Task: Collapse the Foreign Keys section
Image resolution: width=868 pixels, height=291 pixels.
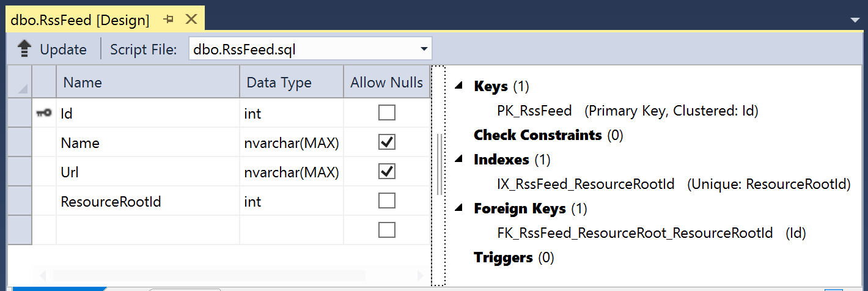Action: point(459,208)
